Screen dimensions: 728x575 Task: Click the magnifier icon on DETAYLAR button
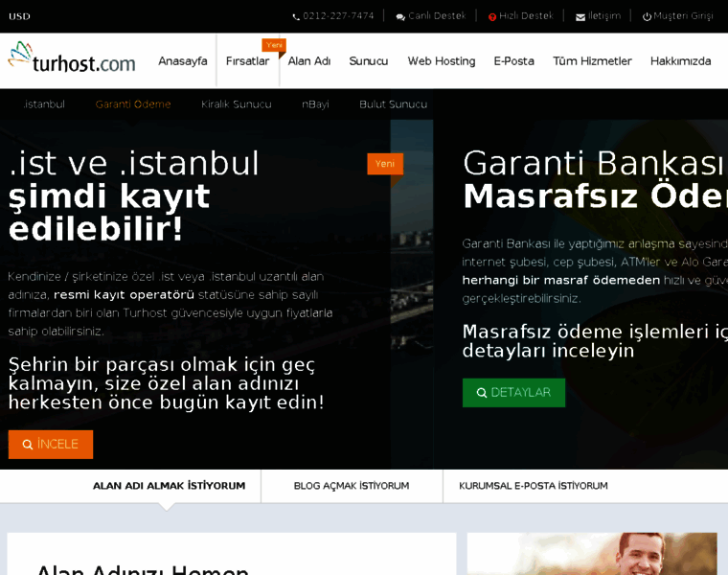(482, 393)
